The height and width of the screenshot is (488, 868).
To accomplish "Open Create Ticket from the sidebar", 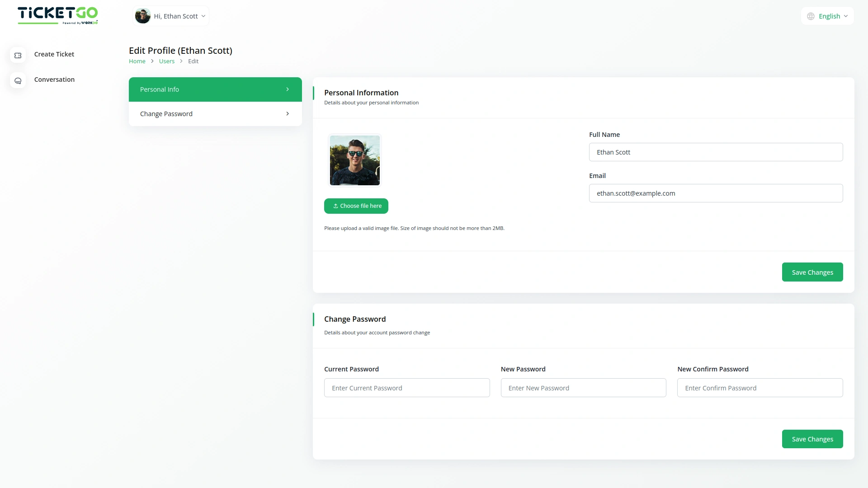I will pyautogui.click(x=54, y=54).
